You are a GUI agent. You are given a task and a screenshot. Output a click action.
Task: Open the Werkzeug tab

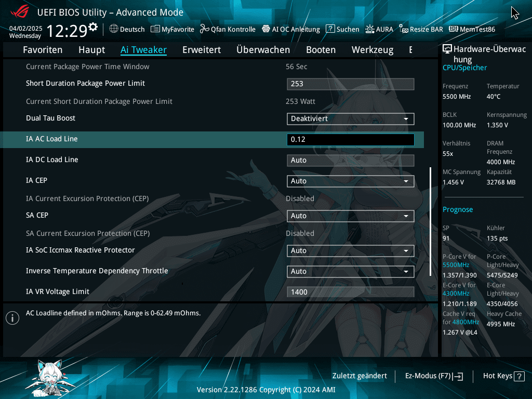[x=373, y=50]
